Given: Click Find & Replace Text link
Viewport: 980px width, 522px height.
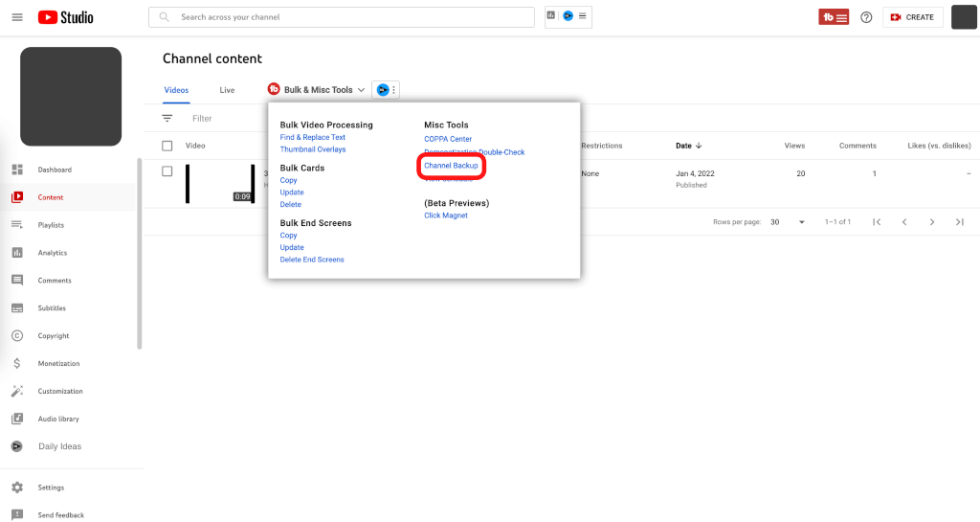Looking at the screenshot, I should (312, 137).
